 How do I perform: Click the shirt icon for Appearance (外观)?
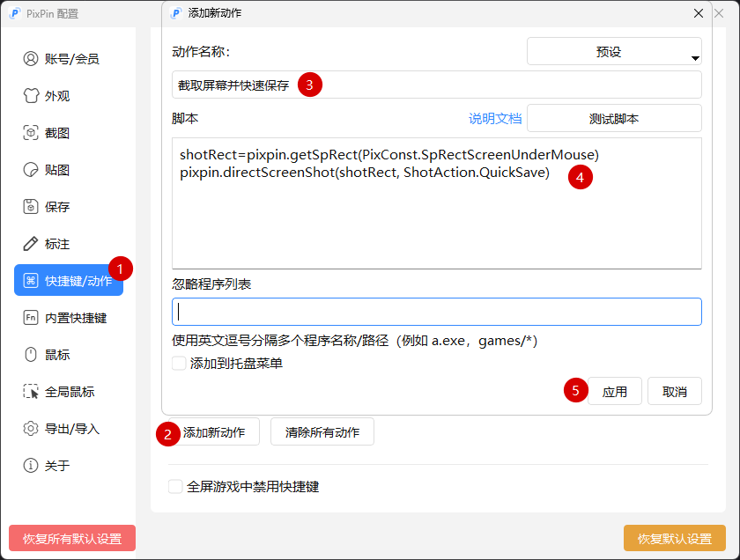(x=31, y=96)
